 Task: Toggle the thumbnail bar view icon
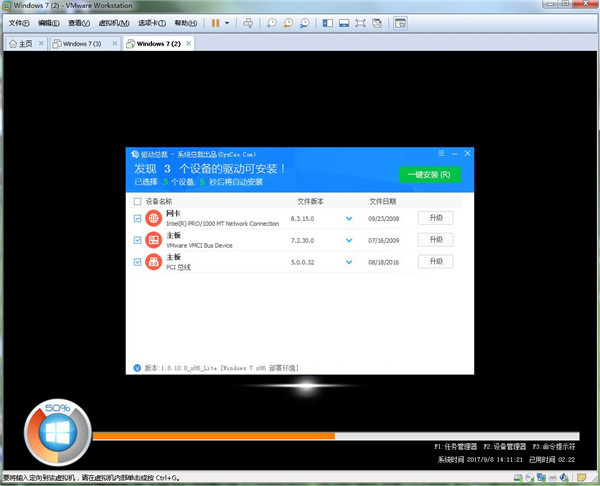click(344, 23)
